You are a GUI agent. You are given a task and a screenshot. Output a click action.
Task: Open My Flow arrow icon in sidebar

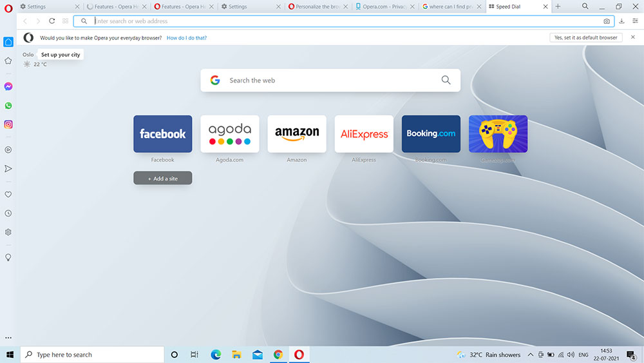click(8, 168)
